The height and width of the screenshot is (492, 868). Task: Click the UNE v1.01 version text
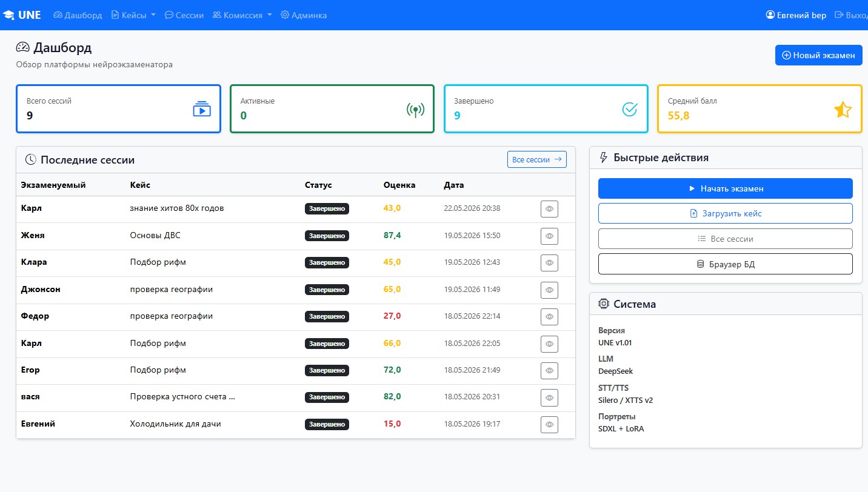pos(615,342)
